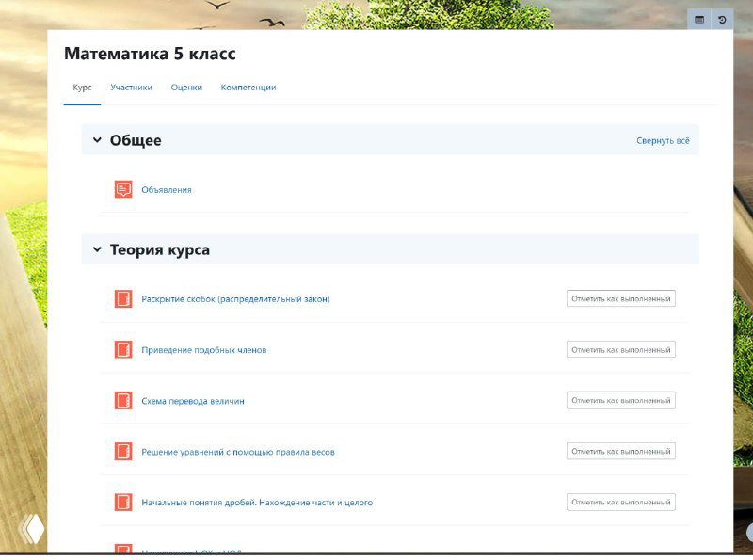Click icon beside Раскрытие скобок lesson
The height and width of the screenshot is (560, 753).
click(123, 298)
